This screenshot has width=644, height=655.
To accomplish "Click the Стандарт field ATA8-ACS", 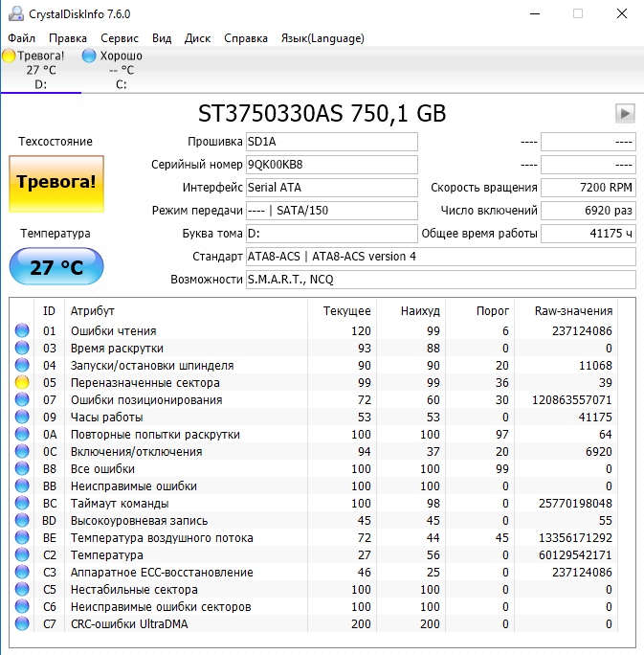I will (441, 257).
